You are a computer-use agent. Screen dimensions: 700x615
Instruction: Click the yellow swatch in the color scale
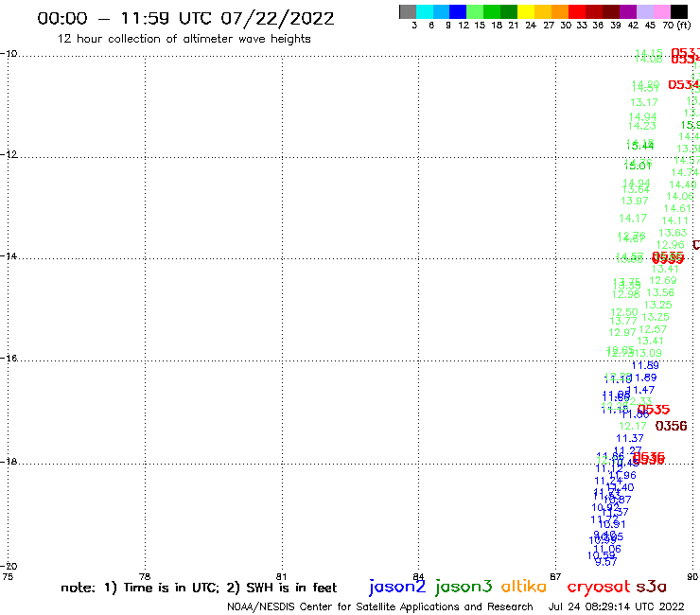click(526, 11)
